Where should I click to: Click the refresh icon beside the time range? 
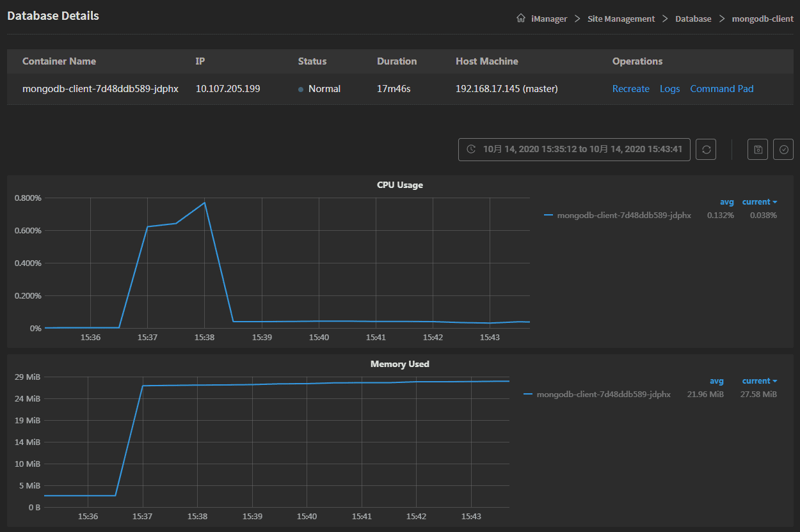(706, 149)
